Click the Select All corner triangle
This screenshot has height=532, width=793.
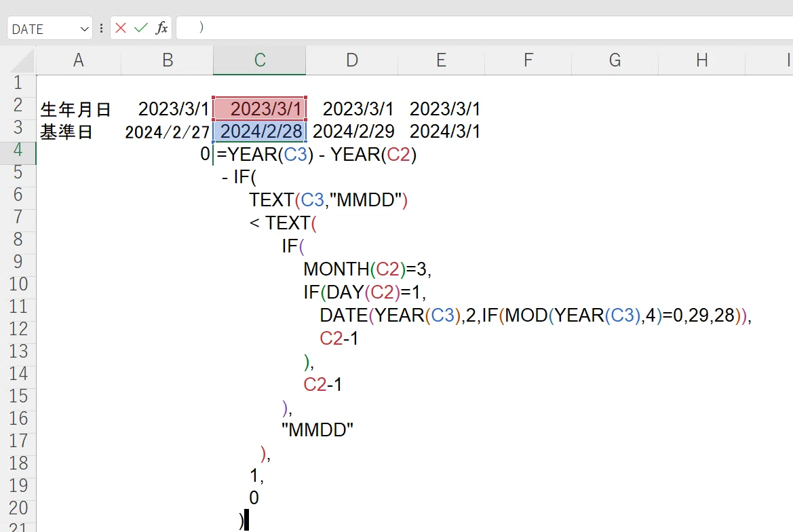(x=22, y=62)
